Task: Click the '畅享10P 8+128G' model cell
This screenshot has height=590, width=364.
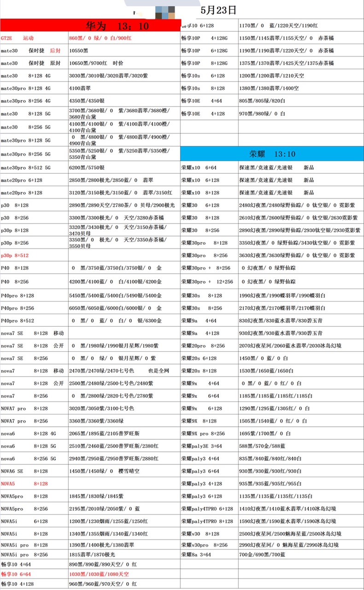Action: [x=209, y=63]
